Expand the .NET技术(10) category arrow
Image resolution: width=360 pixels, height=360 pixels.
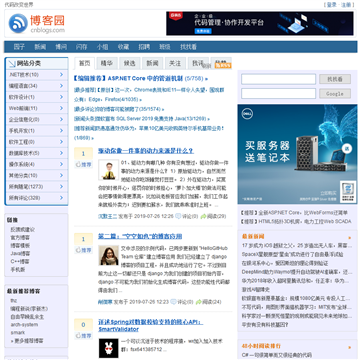(x=61, y=75)
